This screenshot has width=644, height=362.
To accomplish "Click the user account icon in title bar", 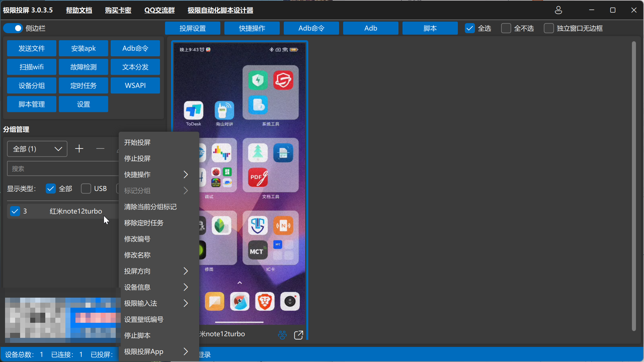I will [x=558, y=10].
